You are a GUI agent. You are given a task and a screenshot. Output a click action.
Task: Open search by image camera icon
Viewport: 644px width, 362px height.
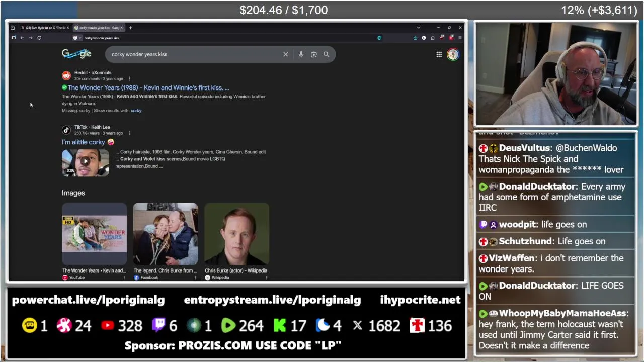(x=313, y=54)
